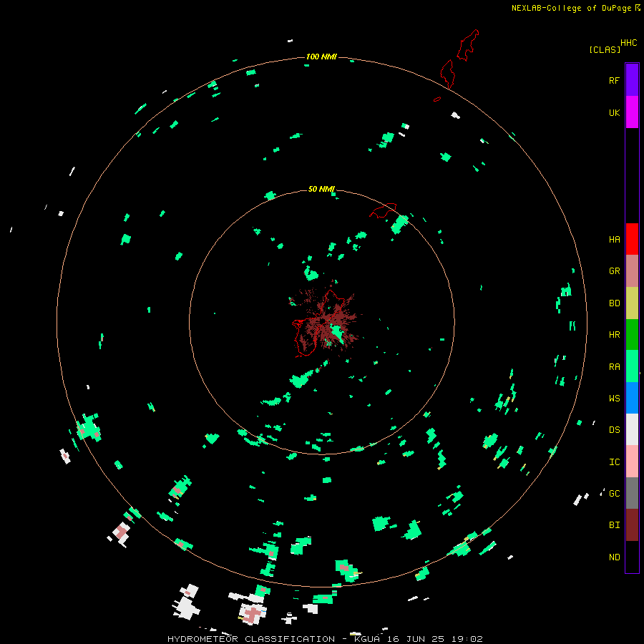Select the gray GC legend swatch
This screenshot has width=644, height=644.
pos(632,493)
